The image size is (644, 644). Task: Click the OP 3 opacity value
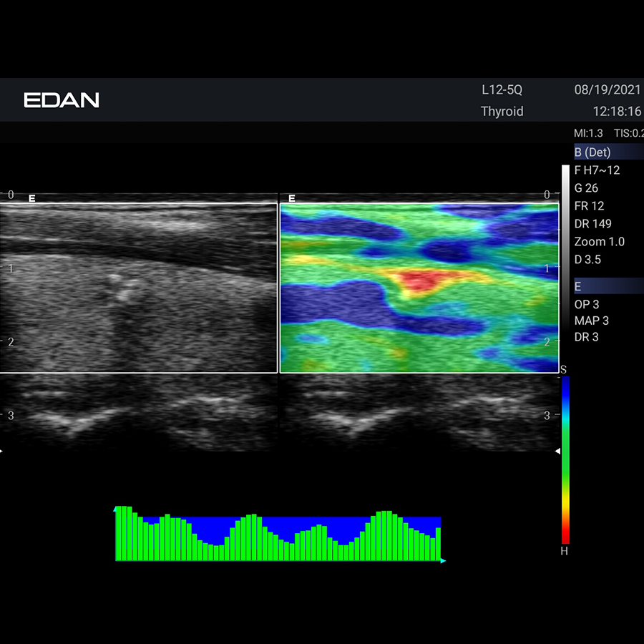click(587, 304)
